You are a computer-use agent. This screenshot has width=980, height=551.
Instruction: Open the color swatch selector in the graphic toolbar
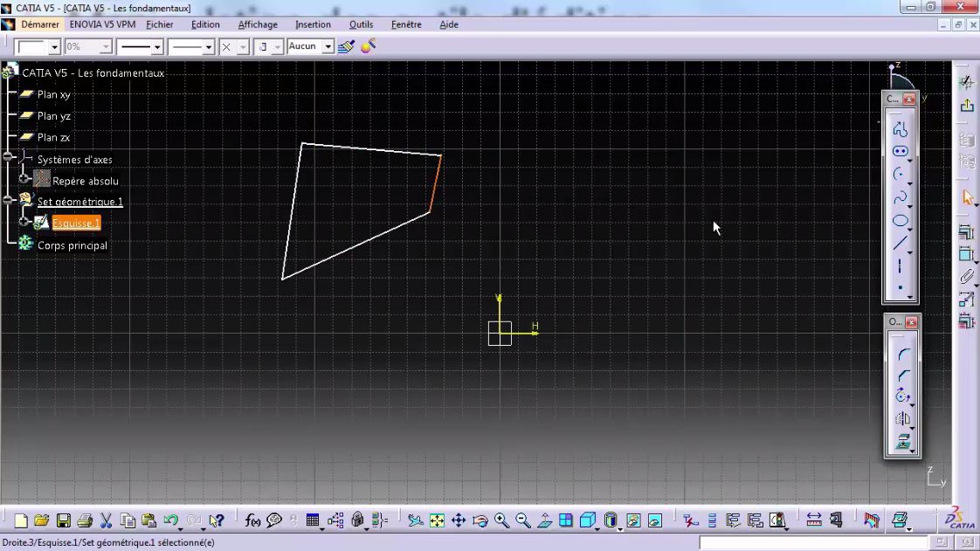33,46
